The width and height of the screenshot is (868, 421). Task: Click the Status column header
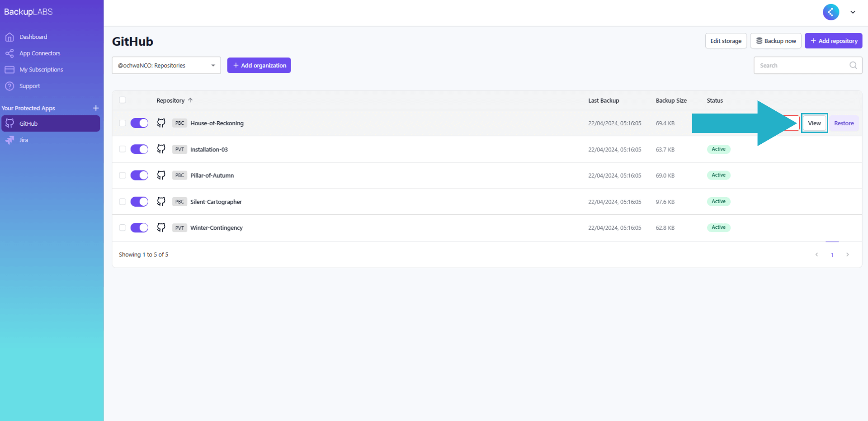click(715, 100)
